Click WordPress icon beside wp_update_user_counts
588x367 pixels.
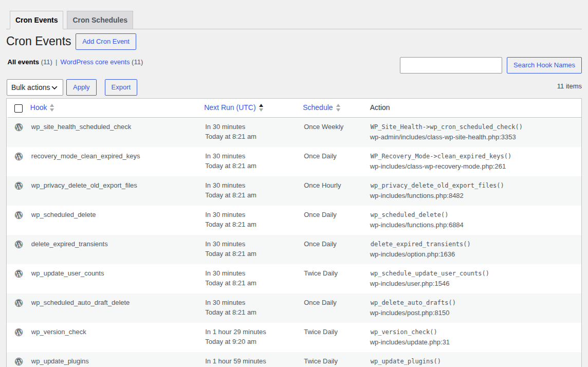tap(19, 273)
